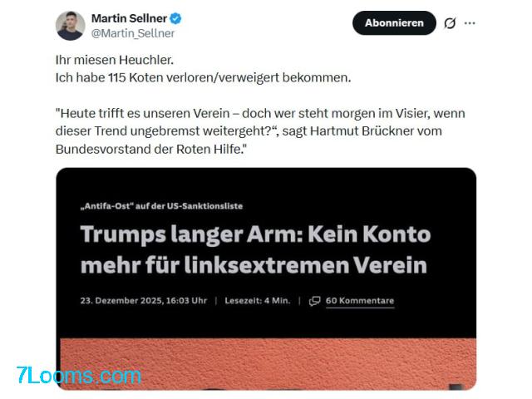532x399 pixels.
Task: Click the Lesezeit 4 Min. label
Action: tap(258, 301)
